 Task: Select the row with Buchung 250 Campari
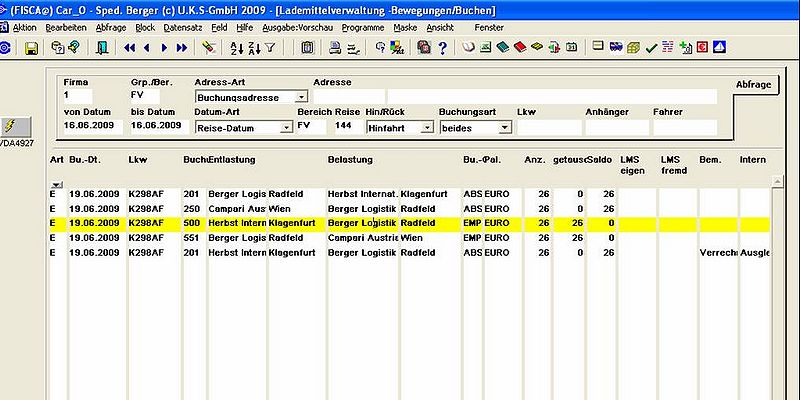click(x=409, y=209)
